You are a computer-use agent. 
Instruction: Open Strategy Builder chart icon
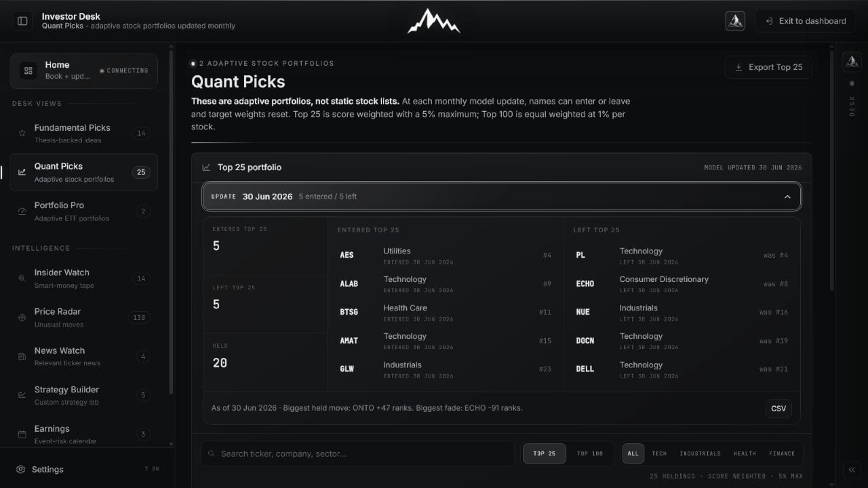point(22,395)
